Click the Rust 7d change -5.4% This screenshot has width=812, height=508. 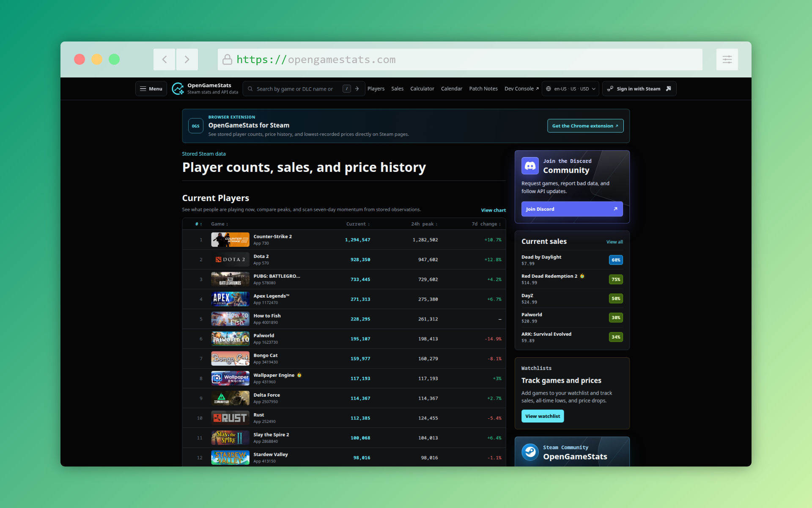coord(494,418)
